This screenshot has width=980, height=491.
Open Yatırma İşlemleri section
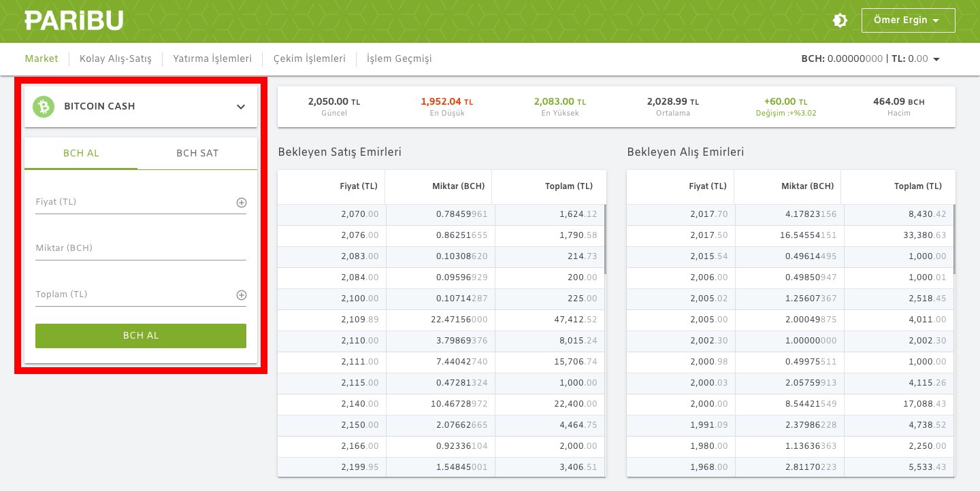pyautogui.click(x=212, y=59)
